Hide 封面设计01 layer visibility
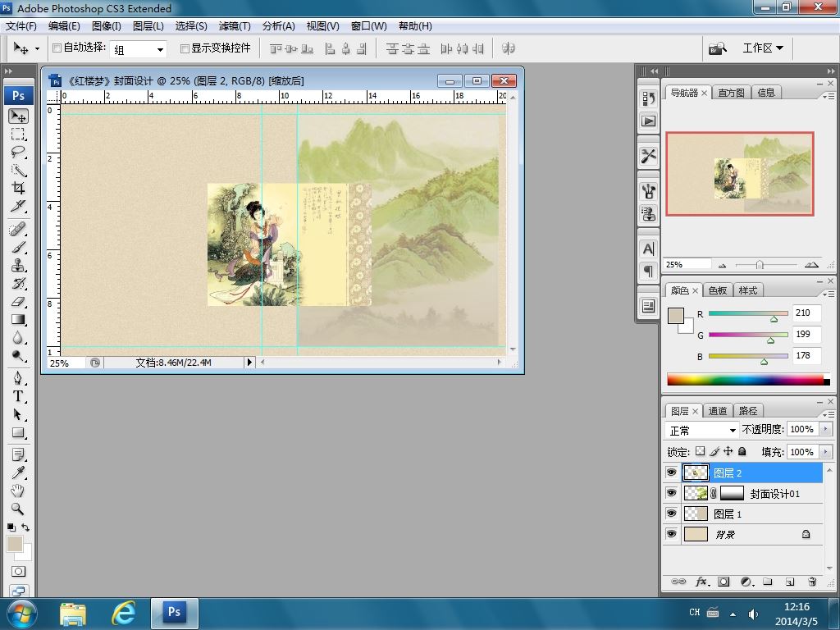840x630 pixels. pyautogui.click(x=671, y=493)
